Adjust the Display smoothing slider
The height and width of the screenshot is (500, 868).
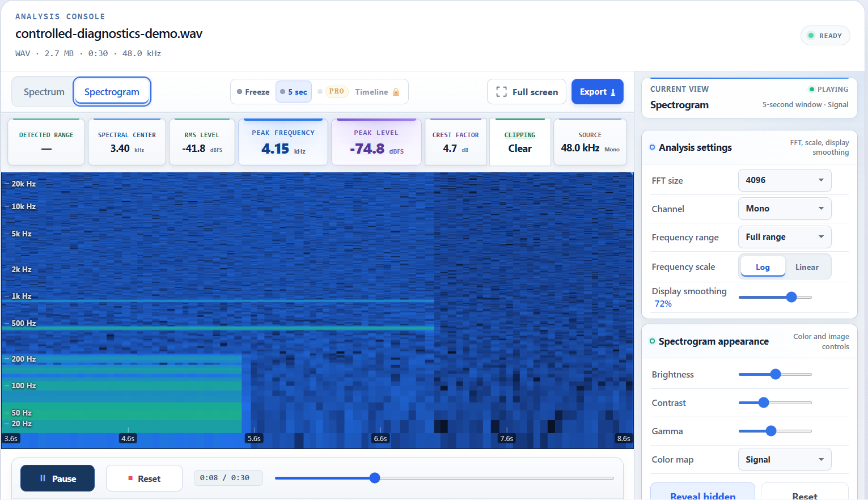(775, 297)
